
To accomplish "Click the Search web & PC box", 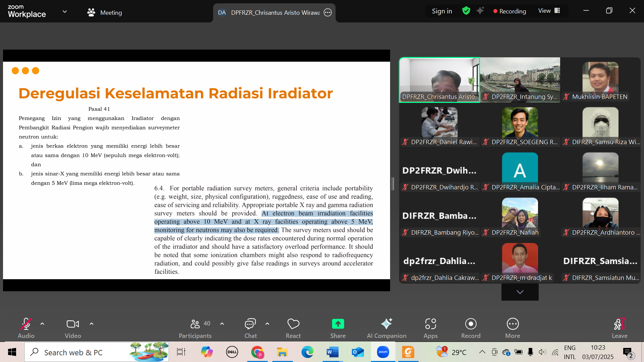I will point(97,352).
